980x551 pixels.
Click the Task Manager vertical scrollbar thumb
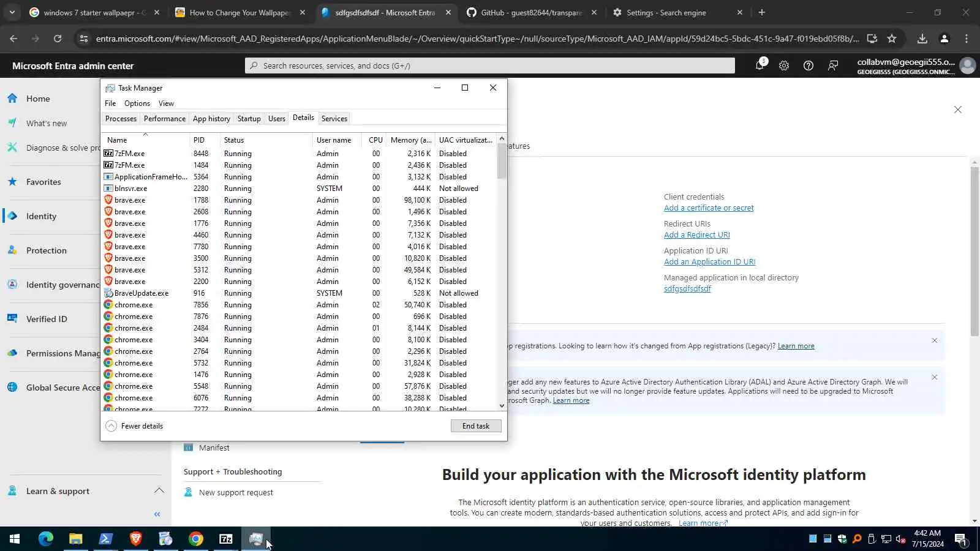tap(502, 161)
